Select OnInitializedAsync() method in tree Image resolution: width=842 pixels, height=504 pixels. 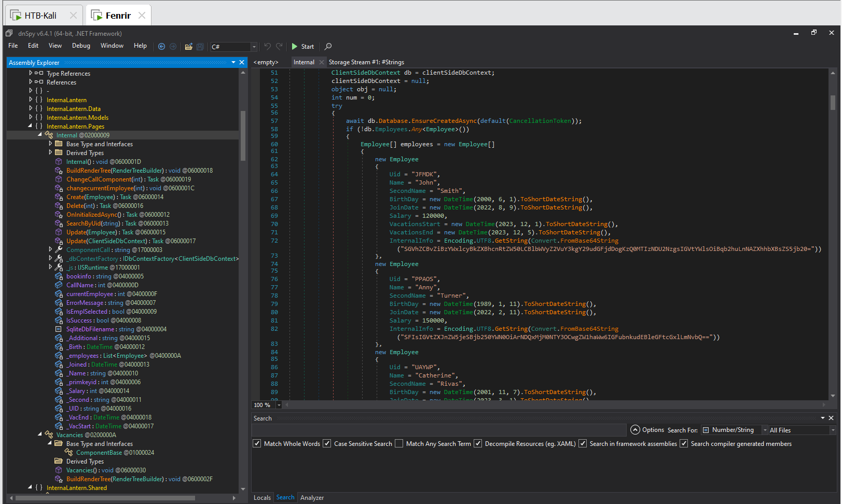pyautogui.click(x=118, y=215)
